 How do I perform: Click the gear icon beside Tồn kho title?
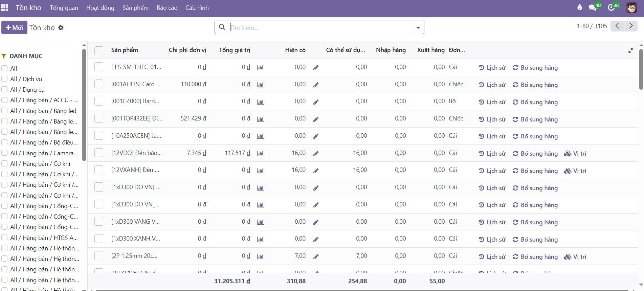click(61, 28)
